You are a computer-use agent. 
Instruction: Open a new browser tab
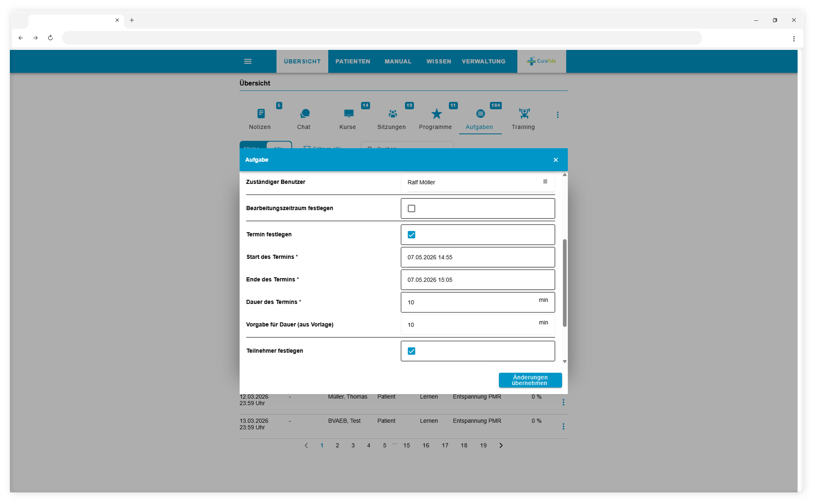(x=132, y=20)
